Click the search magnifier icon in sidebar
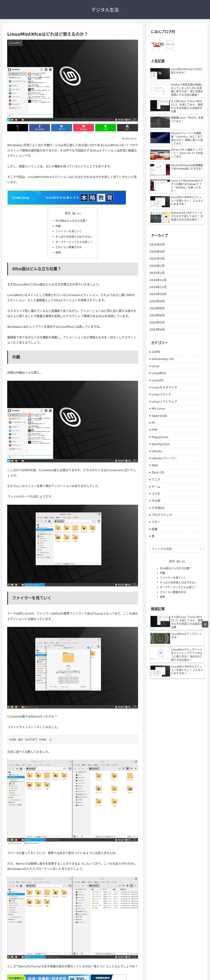 tap(201, 549)
